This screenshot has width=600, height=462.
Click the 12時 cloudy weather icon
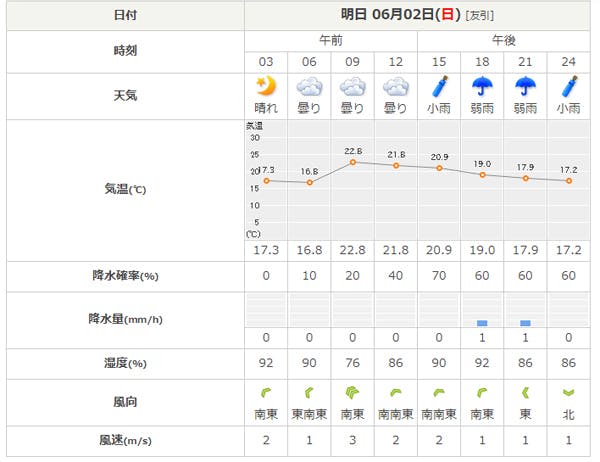click(396, 86)
